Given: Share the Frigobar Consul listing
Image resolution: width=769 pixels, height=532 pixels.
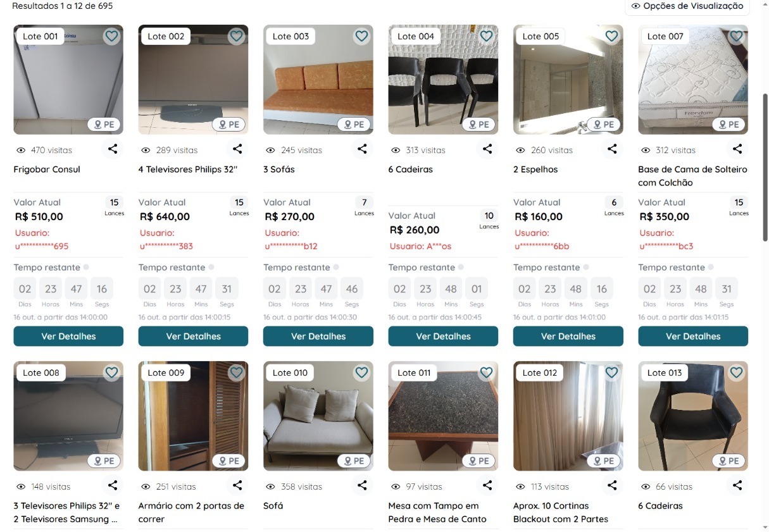Looking at the screenshot, I should pos(112,149).
